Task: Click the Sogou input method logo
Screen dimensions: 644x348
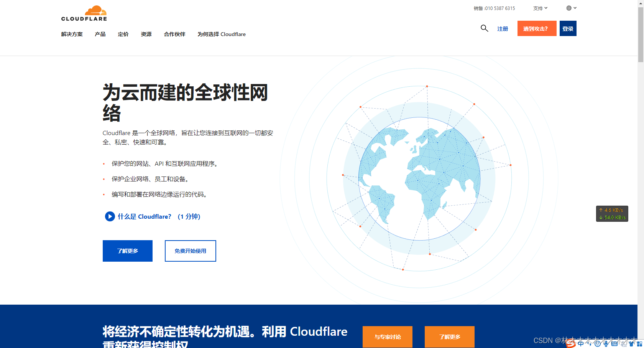Action: (x=571, y=343)
